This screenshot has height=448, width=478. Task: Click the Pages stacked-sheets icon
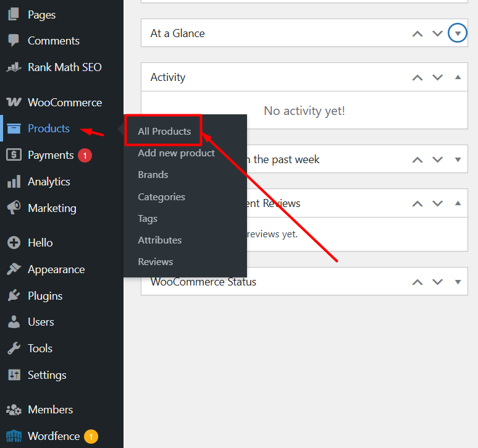coord(14,14)
